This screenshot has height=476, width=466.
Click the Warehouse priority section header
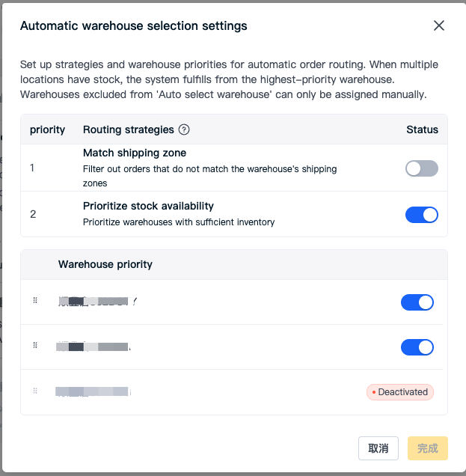click(x=105, y=264)
